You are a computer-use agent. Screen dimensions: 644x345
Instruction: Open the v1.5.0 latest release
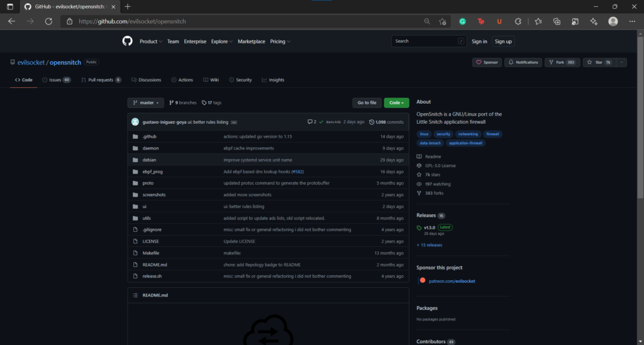click(x=430, y=227)
